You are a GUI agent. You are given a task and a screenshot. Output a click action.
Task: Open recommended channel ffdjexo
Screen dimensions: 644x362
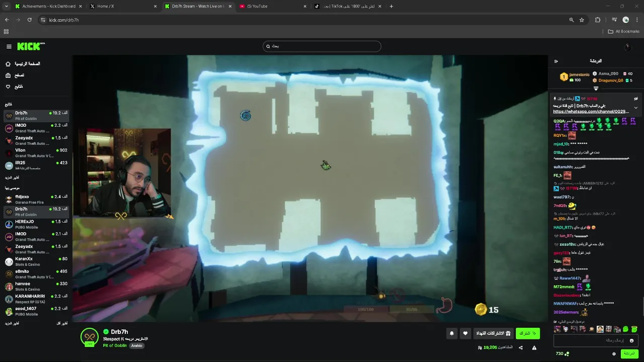coord(35,199)
